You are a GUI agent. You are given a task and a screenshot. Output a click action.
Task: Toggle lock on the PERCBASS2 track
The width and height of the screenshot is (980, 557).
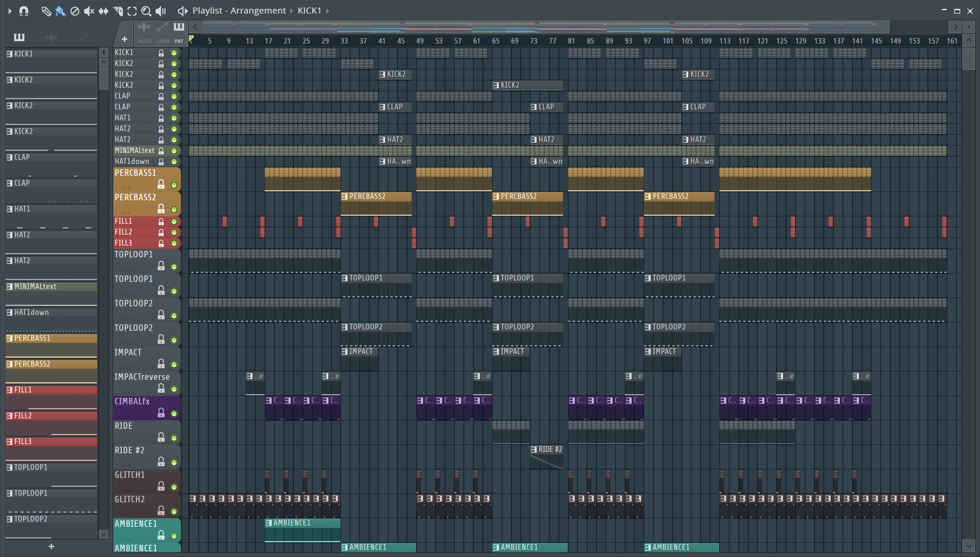tap(161, 209)
